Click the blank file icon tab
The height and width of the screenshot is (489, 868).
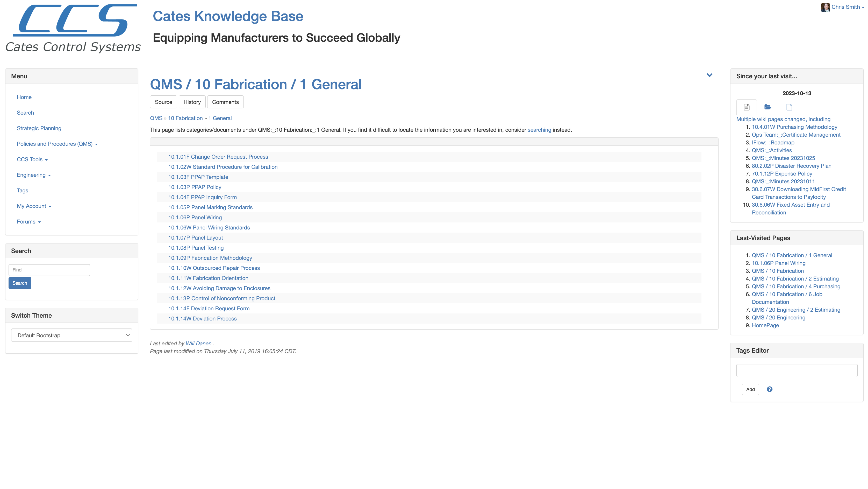coord(789,107)
